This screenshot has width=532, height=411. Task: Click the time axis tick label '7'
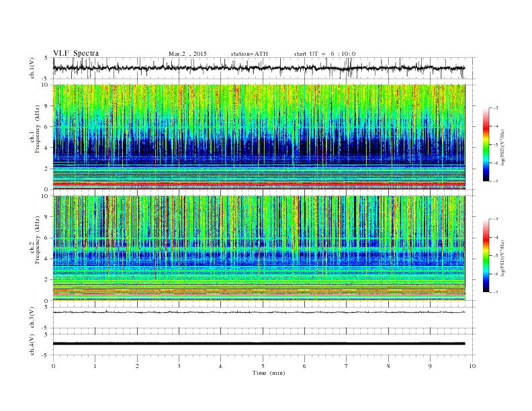click(347, 366)
